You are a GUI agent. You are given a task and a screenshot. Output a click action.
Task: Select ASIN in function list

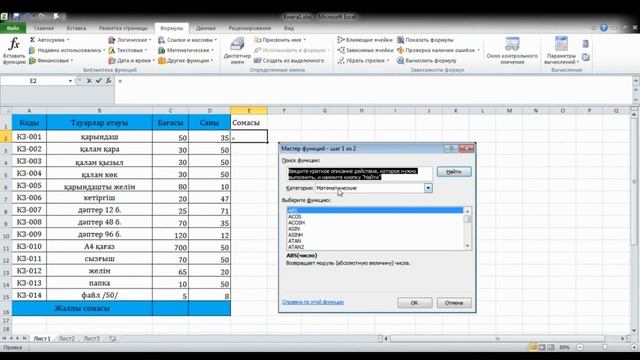294,229
